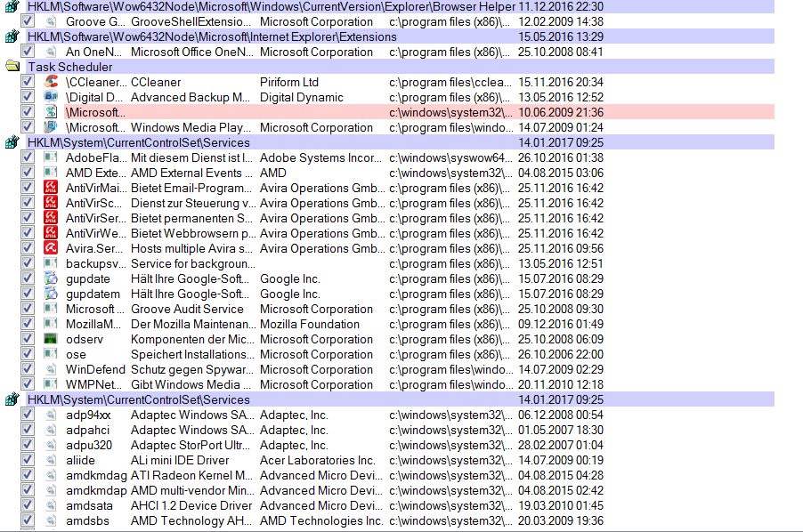Select 'Piriform Ltd' publisher cell
This screenshot has height=532, width=803.
[x=289, y=82]
